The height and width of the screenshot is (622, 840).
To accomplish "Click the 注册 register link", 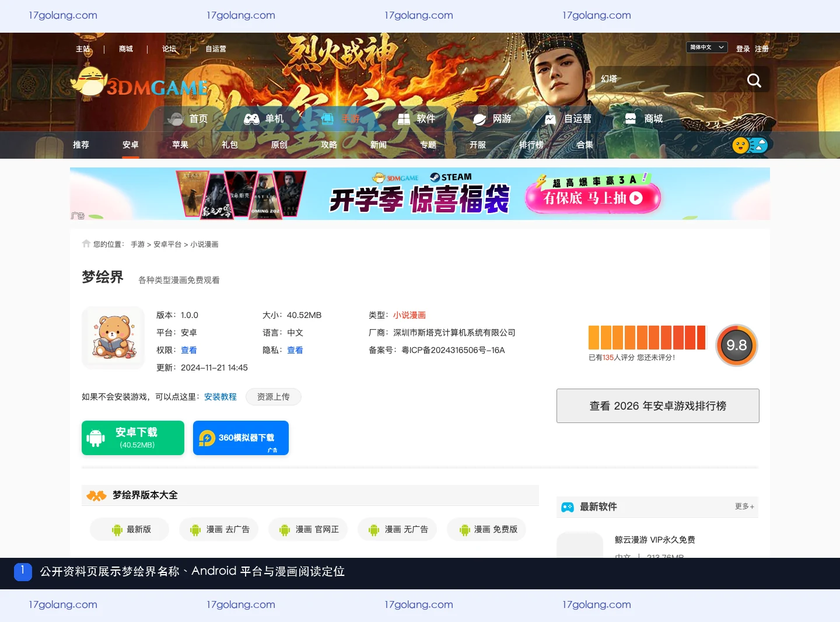I will tap(762, 49).
